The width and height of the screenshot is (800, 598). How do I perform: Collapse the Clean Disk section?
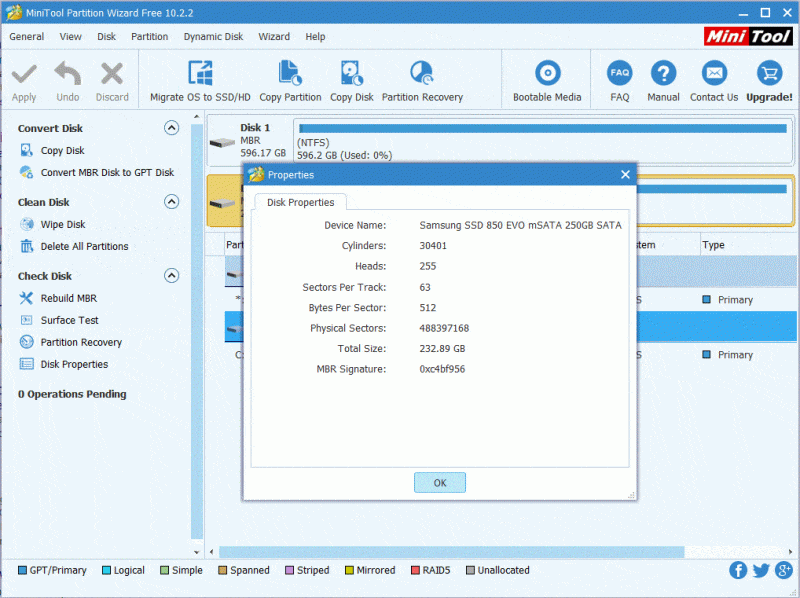click(x=171, y=202)
